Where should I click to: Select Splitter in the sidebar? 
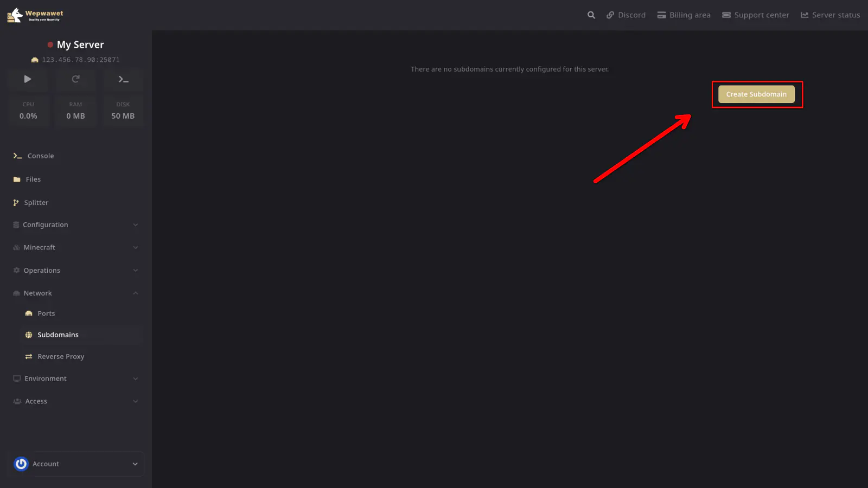(x=36, y=203)
